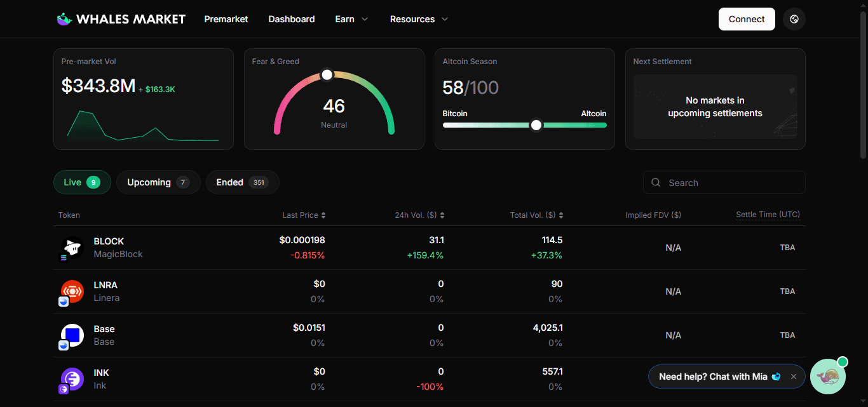Switch to the Upcoming tab
The width and height of the screenshot is (868, 407).
coord(158,182)
